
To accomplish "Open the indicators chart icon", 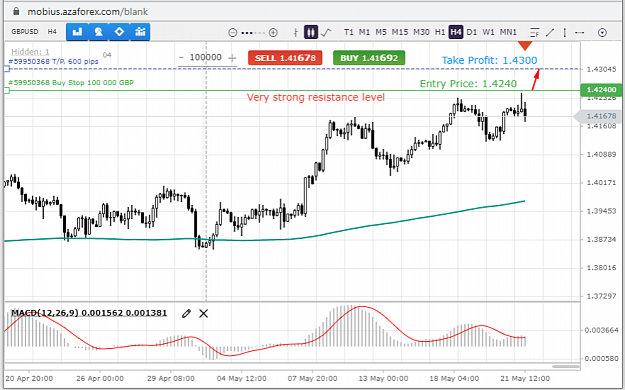I will [140, 32].
